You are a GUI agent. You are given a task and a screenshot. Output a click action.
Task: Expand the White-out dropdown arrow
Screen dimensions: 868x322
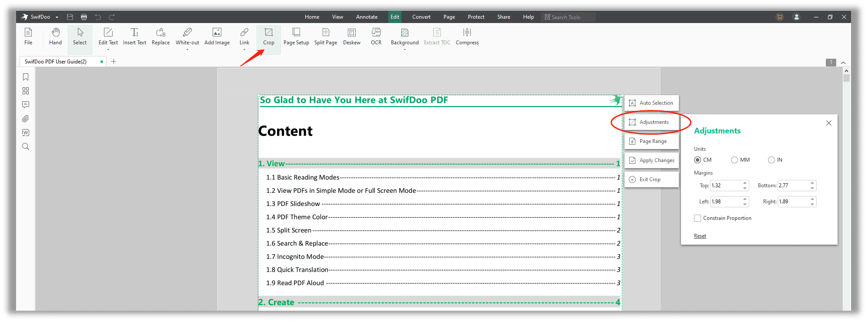point(187,50)
